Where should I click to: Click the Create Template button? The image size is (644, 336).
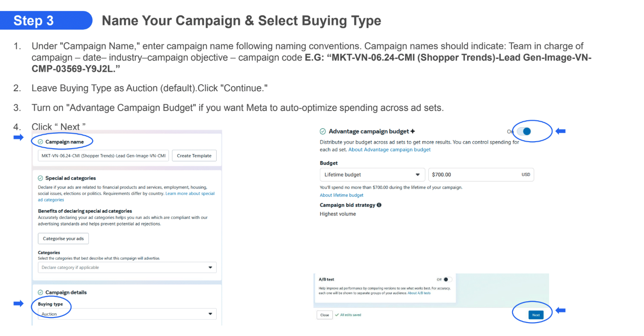[194, 156]
